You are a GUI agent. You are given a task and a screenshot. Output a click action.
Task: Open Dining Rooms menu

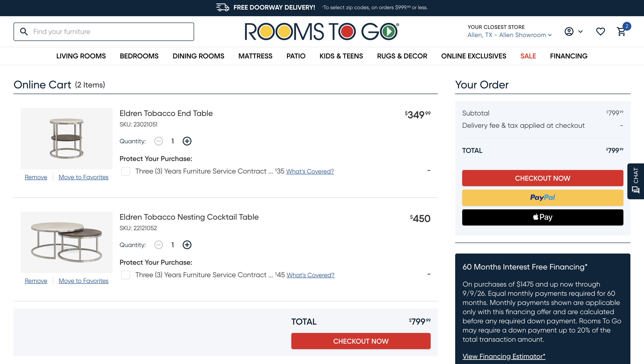point(198,56)
